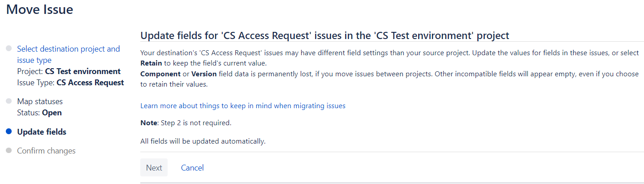The width and height of the screenshot is (644, 184).
Task: Click the 'Update fields for' section heading
Action: [x=325, y=35]
